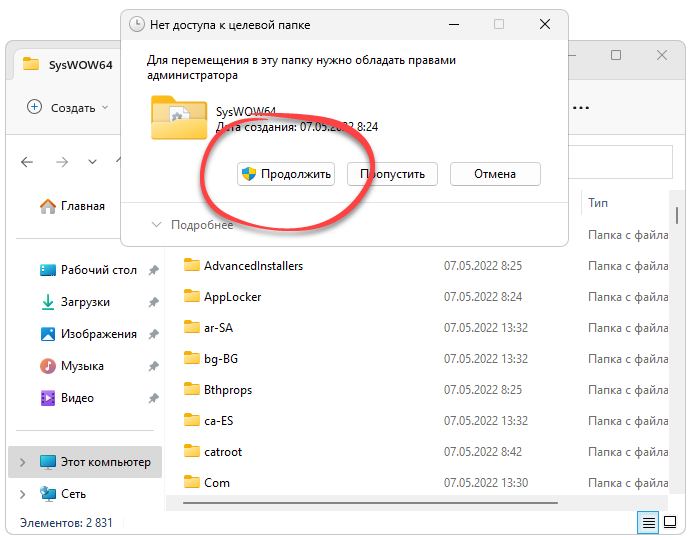Screen dimensions: 689x540
Task: Expand the Сеть tree node
Action: pyautogui.click(x=22, y=494)
